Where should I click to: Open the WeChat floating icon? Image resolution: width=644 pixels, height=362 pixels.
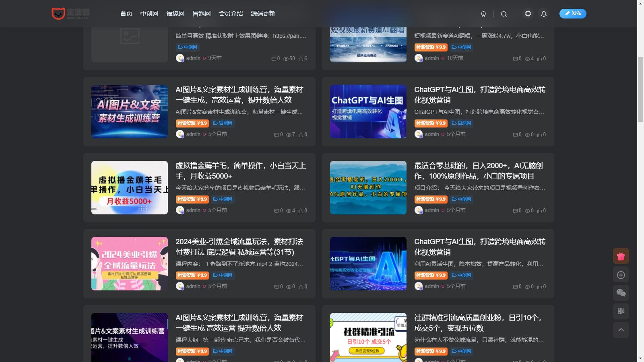click(621, 293)
